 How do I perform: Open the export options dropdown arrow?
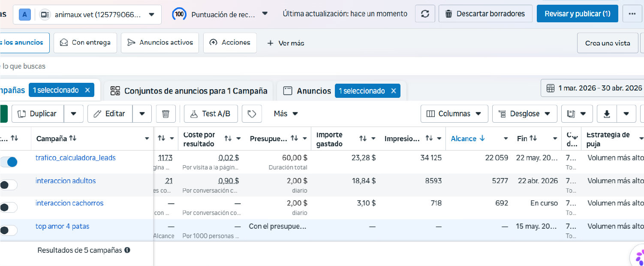626,114
